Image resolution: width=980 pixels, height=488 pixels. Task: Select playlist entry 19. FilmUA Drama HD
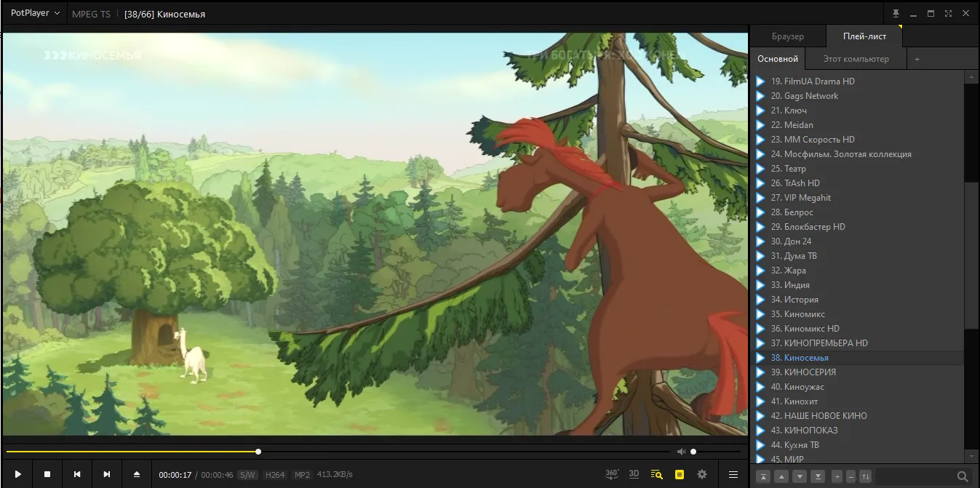point(857,81)
